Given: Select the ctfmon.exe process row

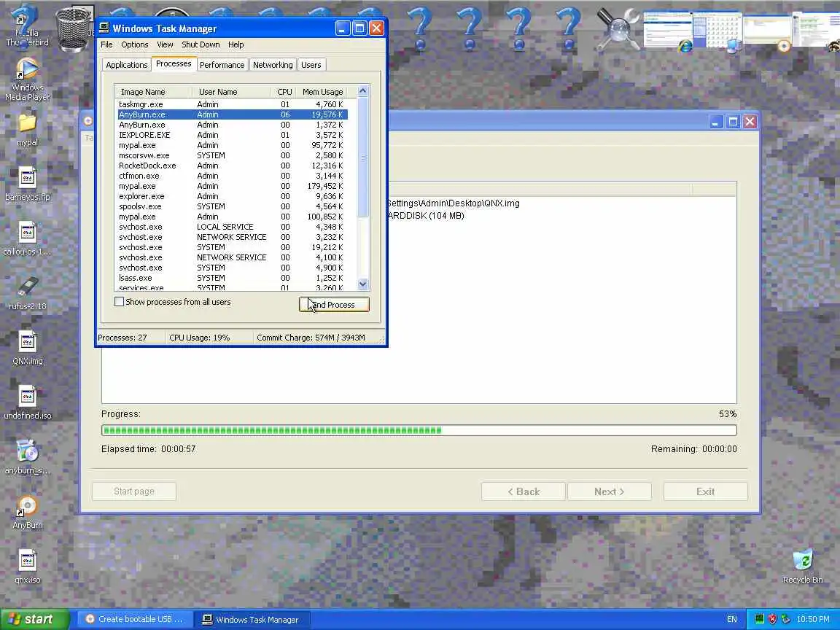Looking at the screenshot, I should pyautogui.click(x=233, y=176).
